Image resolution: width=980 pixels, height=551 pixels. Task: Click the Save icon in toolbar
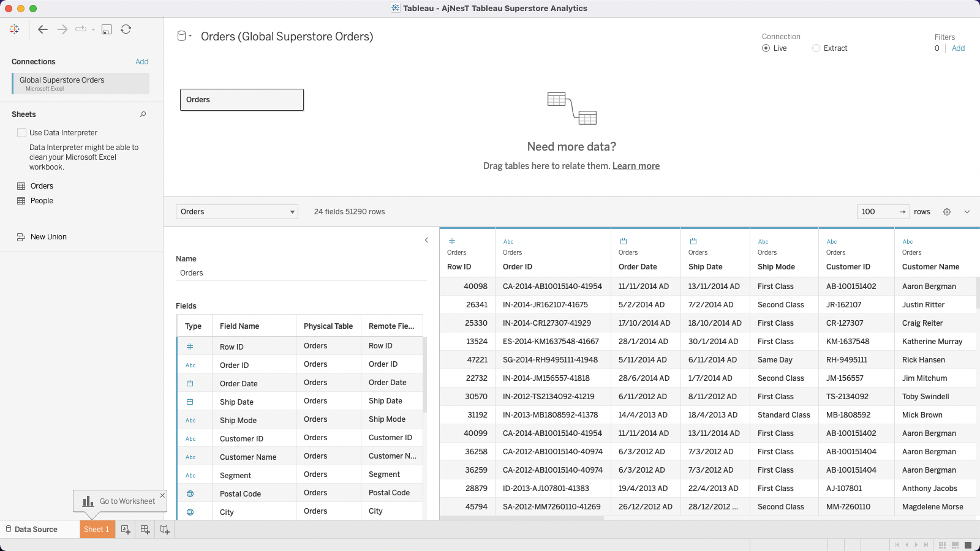(x=107, y=29)
